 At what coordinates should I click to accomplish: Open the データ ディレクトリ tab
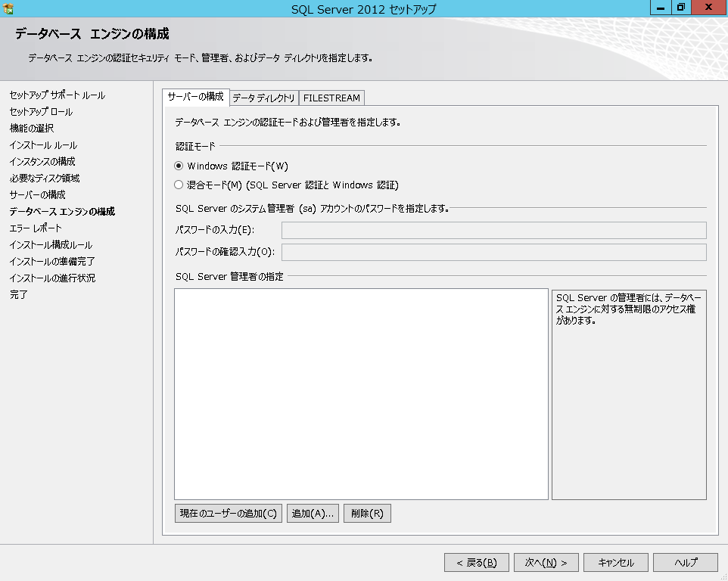[x=263, y=98]
